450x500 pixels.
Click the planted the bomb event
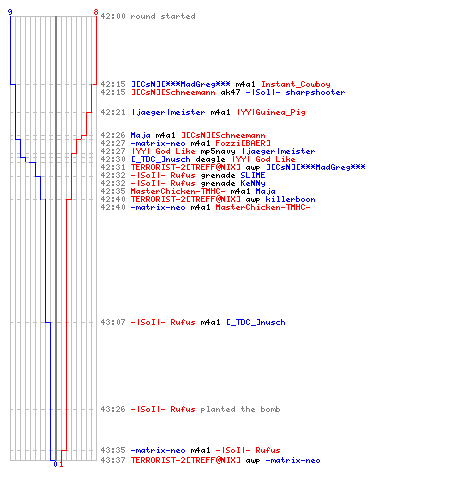(x=240, y=409)
